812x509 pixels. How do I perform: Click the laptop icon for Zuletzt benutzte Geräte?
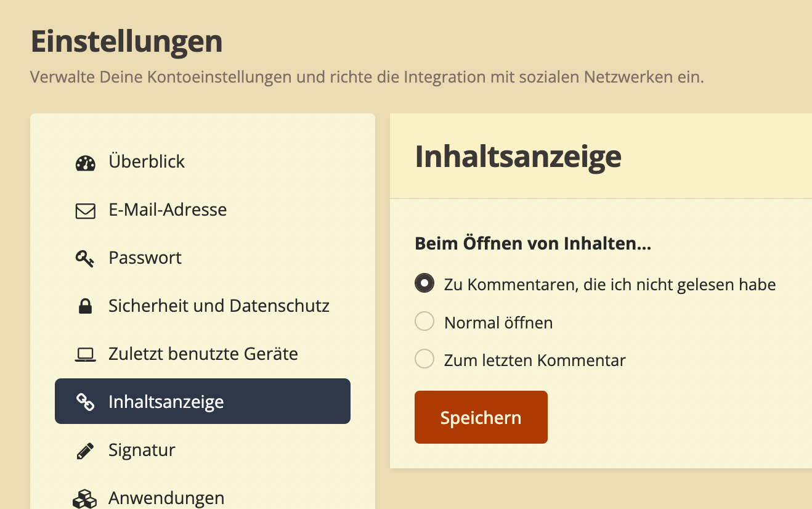pyautogui.click(x=85, y=354)
